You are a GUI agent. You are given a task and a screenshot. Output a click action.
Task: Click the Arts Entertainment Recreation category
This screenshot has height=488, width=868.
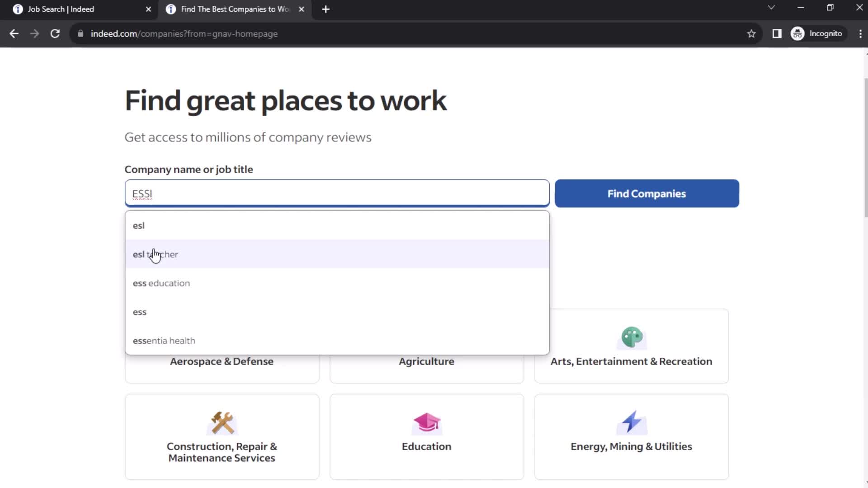[631, 346]
